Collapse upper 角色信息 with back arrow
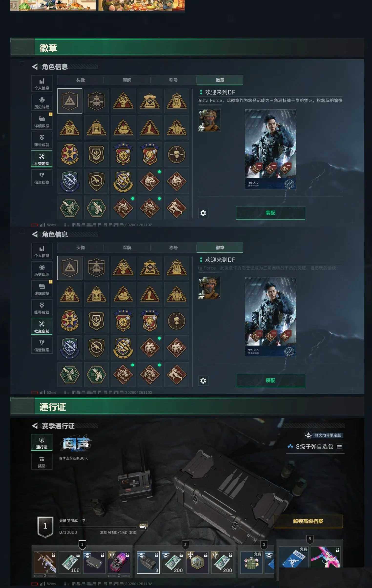 coord(35,67)
